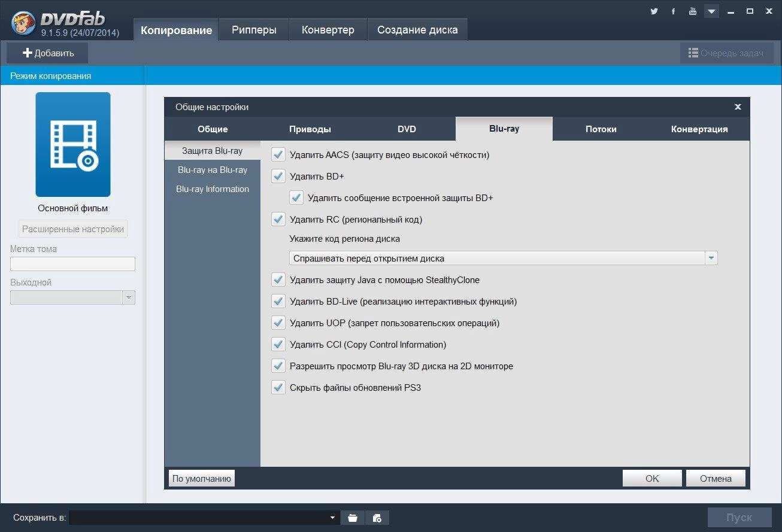
Task: Open the Очередь задач task queue
Action: coord(726,53)
